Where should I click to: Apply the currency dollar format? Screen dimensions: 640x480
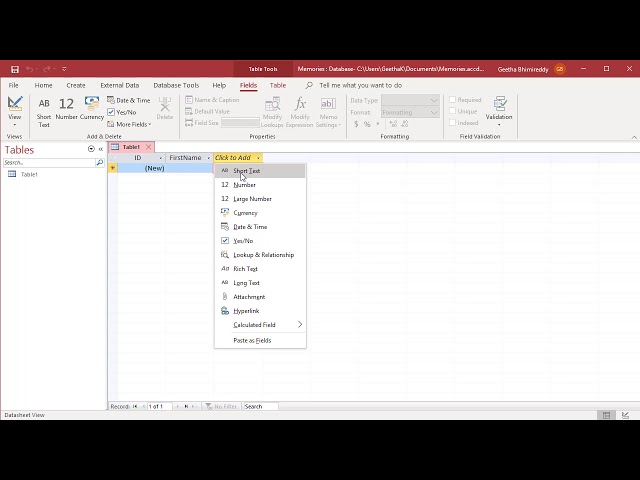[x=356, y=124]
